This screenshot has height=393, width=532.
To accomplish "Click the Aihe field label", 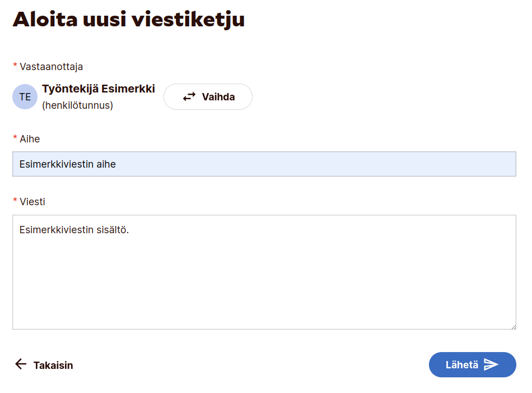I will point(30,139).
